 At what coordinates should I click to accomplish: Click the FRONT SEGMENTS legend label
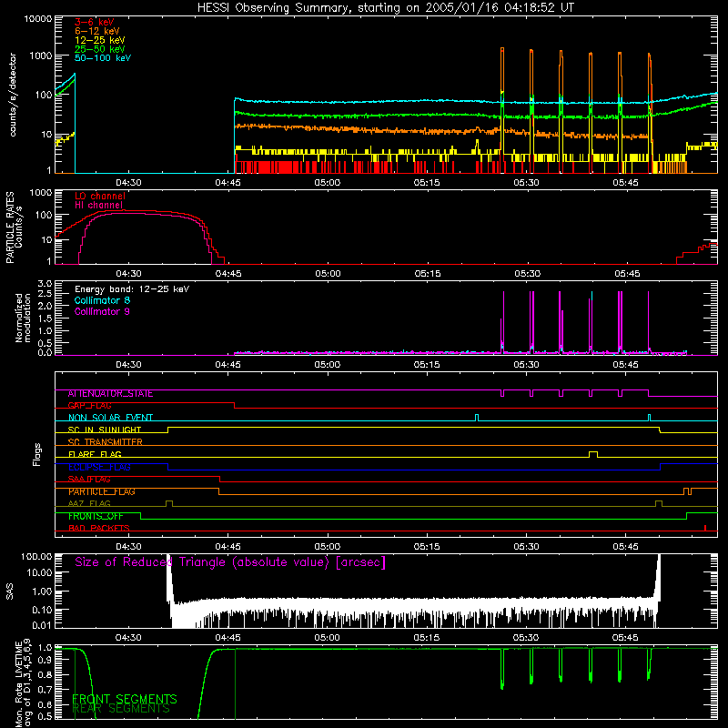(x=125, y=699)
